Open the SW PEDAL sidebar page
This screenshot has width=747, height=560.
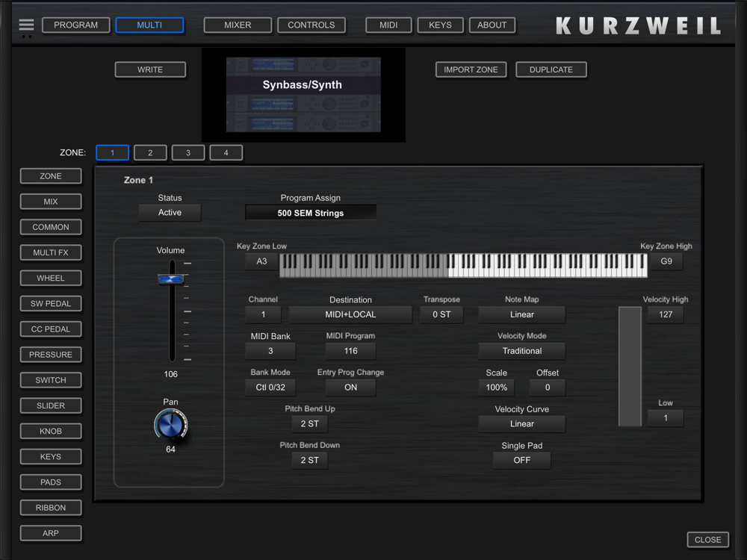(51, 303)
